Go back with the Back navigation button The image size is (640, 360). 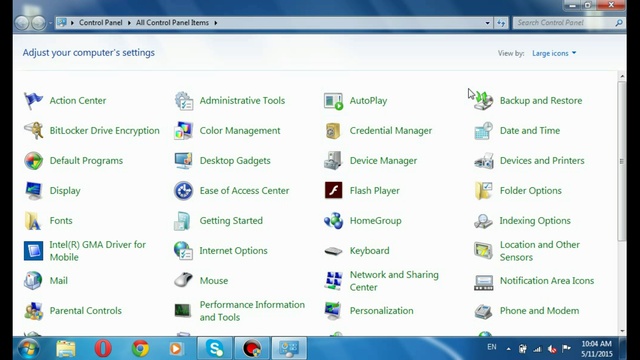point(22,23)
